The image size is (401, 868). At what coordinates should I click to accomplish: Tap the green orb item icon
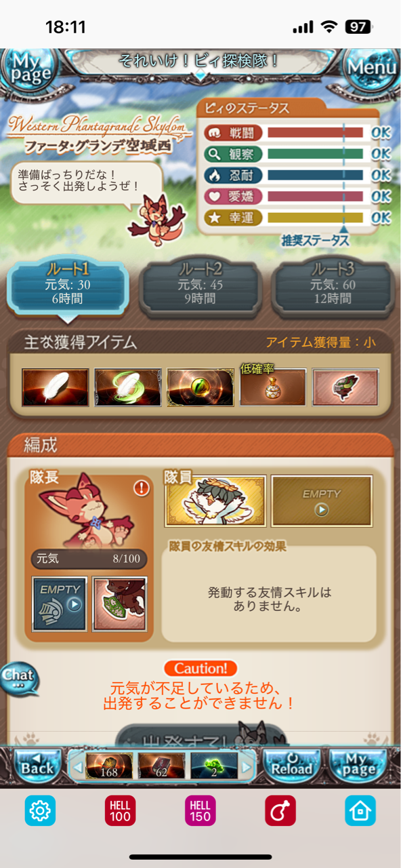pos(200,387)
